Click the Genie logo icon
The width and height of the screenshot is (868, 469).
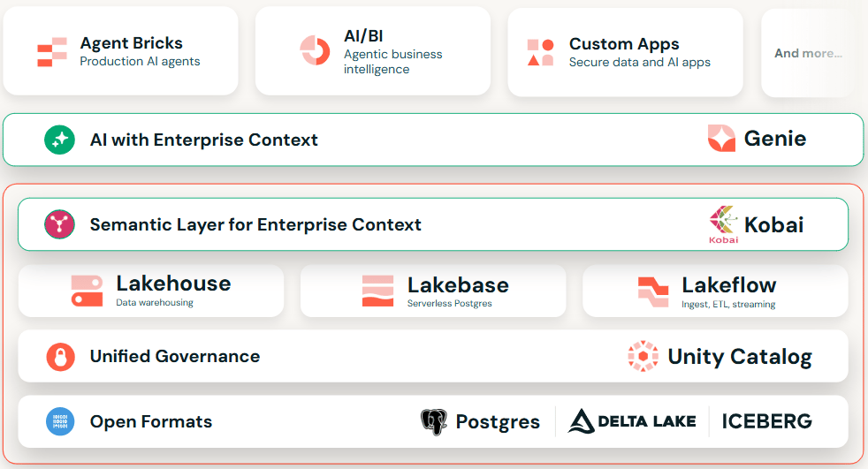point(721,139)
